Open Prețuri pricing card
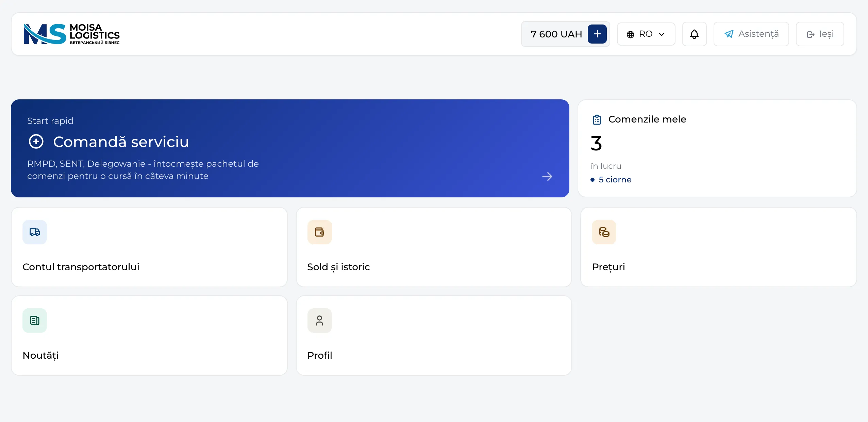Image resolution: width=868 pixels, height=422 pixels. click(x=718, y=247)
